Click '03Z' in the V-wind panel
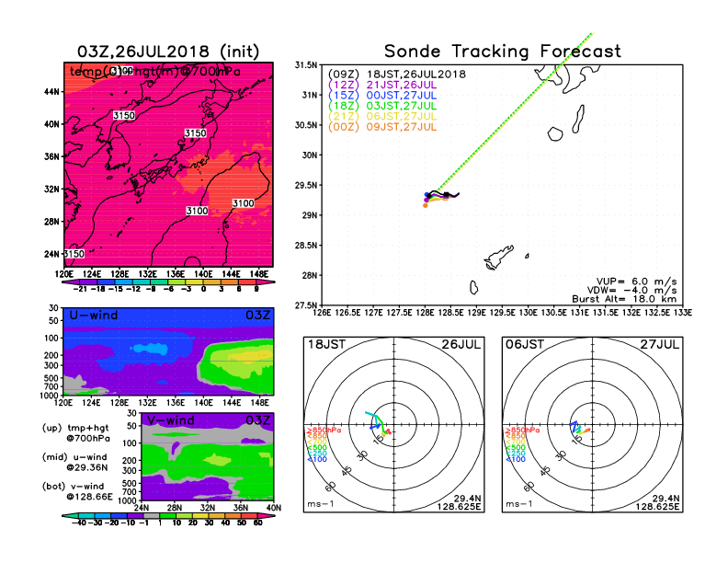 (257, 420)
